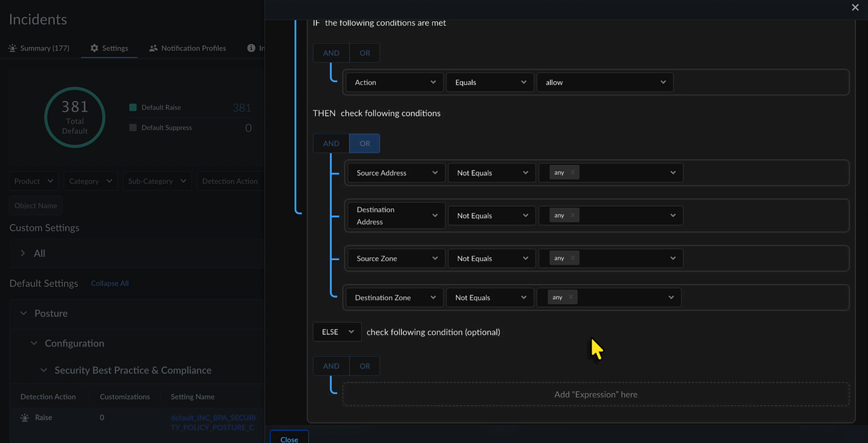Screen dimensions: 868x443
Task: Click the Notification Profiles people icon
Action: click(x=154, y=48)
